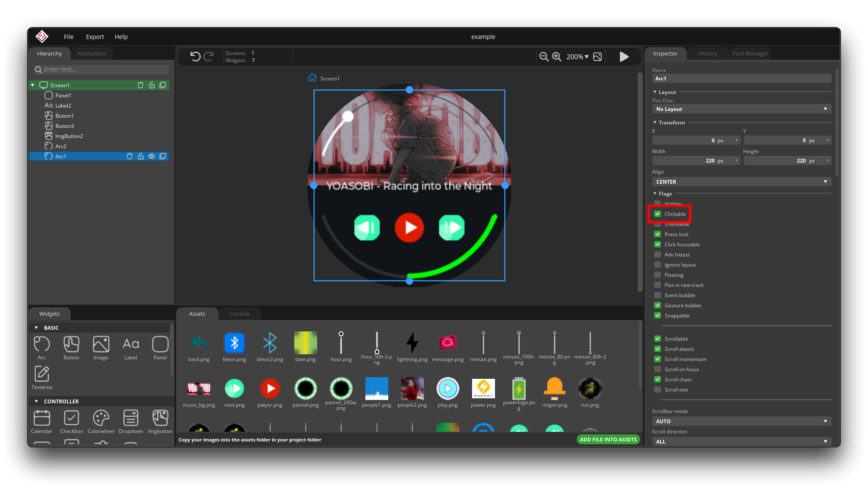Toggle the Click focusable flag
The image size is (868, 488).
pyautogui.click(x=658, y=244)
